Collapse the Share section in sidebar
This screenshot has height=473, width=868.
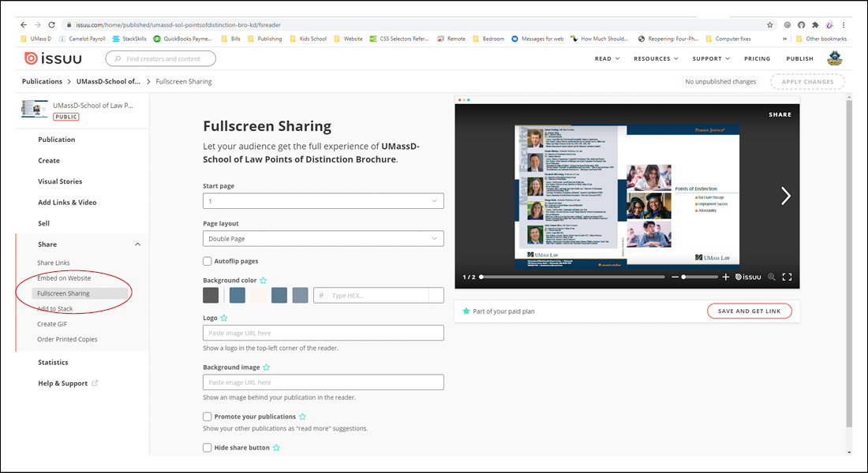click(x=137, y=244)
